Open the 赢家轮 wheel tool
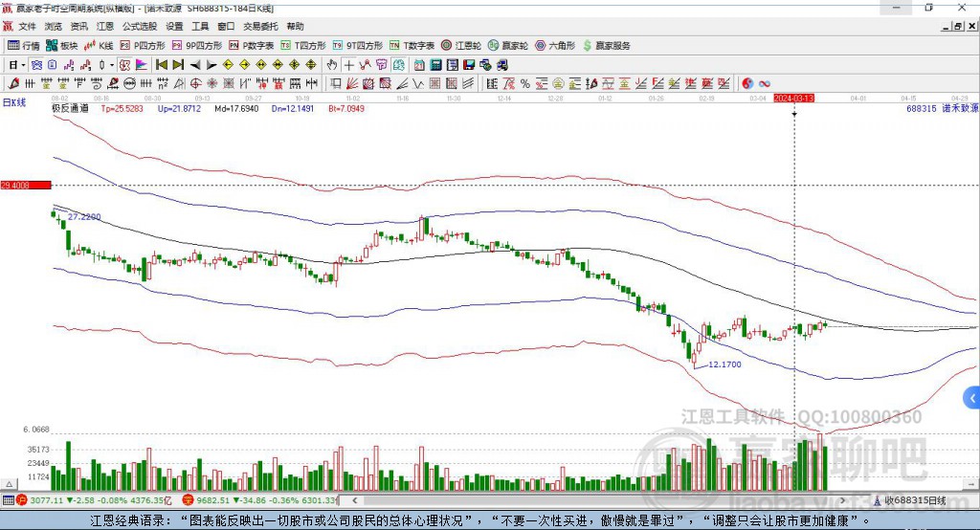 508,46
